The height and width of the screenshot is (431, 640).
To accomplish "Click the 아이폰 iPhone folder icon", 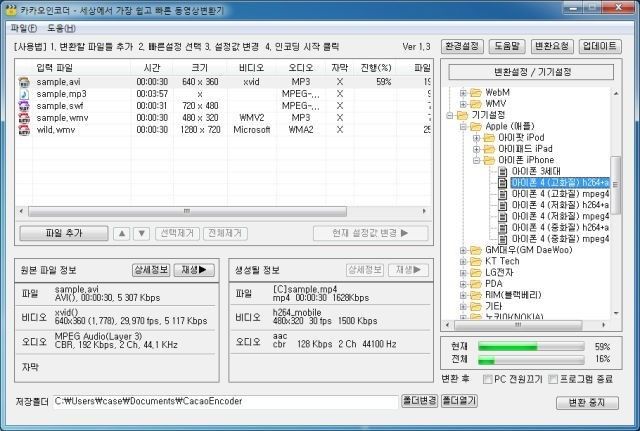I will click(489, 160).
